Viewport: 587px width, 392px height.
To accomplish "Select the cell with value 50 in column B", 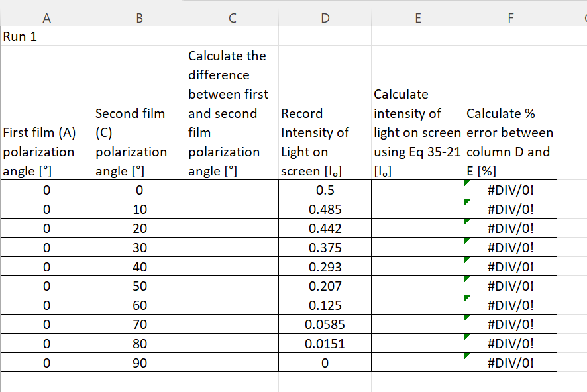I will click(x=139, y=285).
